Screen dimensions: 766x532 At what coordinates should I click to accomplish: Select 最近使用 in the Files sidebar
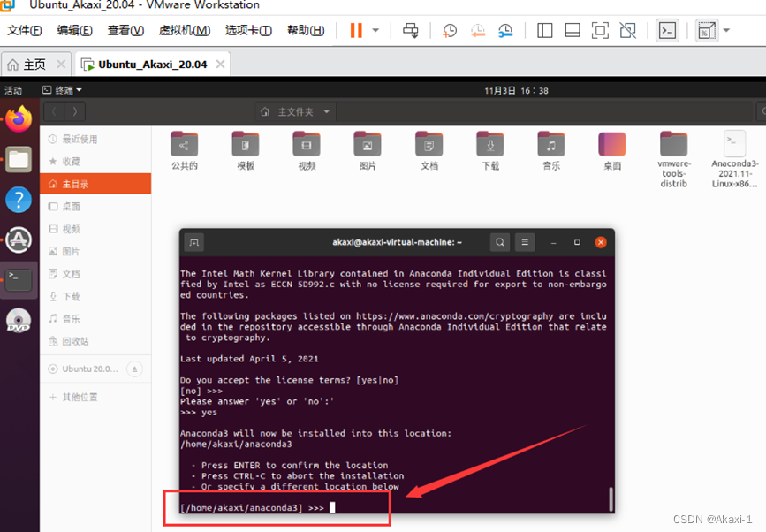click(95, 140)
